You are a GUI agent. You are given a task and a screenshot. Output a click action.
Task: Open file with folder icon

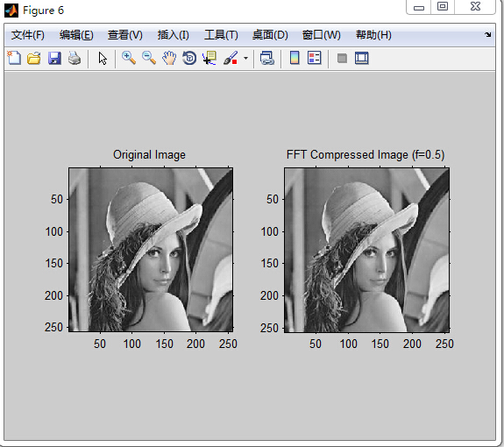coord(34,58)
